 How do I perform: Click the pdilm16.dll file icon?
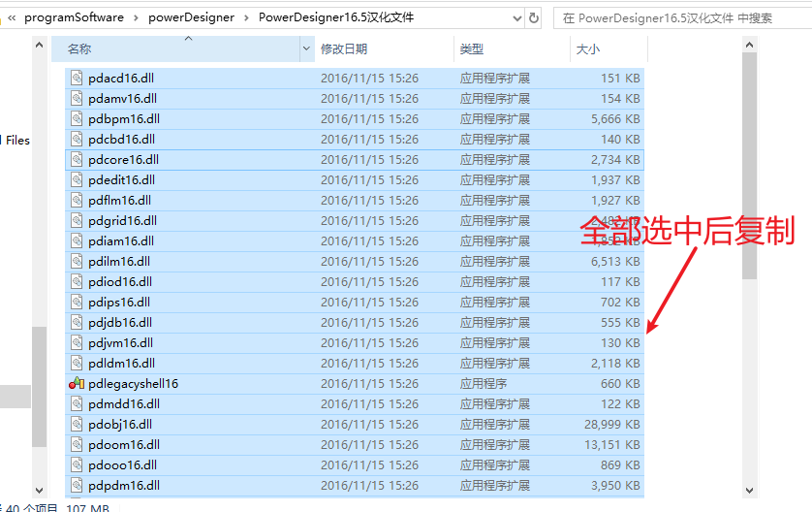click(77, 261)
